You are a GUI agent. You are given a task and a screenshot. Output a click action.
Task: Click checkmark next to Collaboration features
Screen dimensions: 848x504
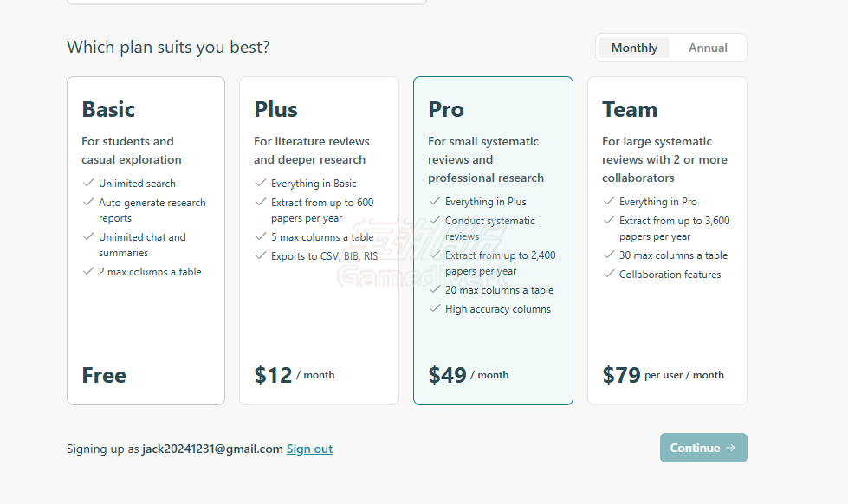[609, 274]
